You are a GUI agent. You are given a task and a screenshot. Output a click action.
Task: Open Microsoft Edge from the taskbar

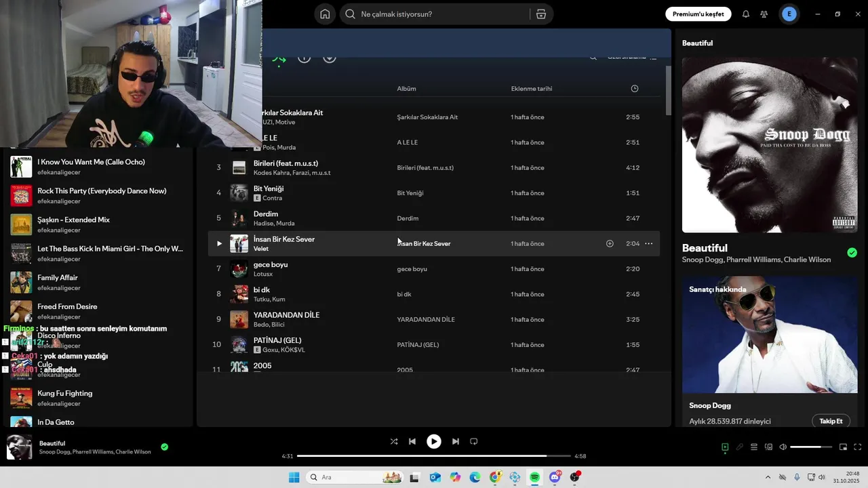pos(475,477)
